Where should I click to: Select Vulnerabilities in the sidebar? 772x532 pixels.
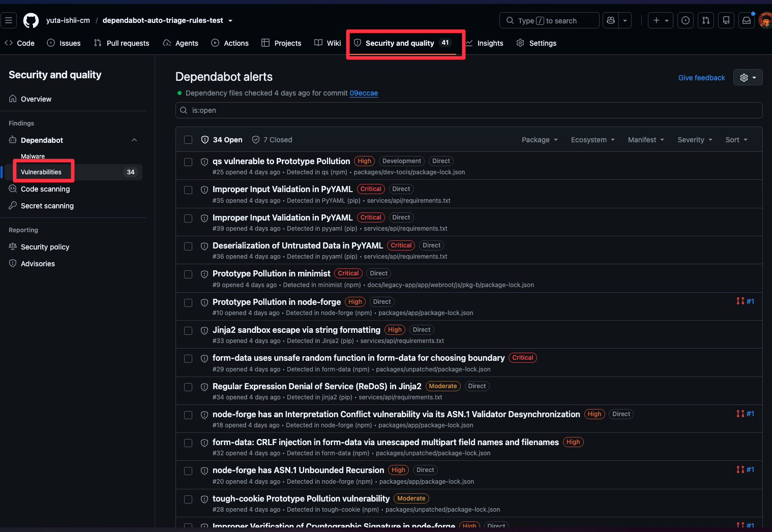pyautogui.click(x=74, y=172)
